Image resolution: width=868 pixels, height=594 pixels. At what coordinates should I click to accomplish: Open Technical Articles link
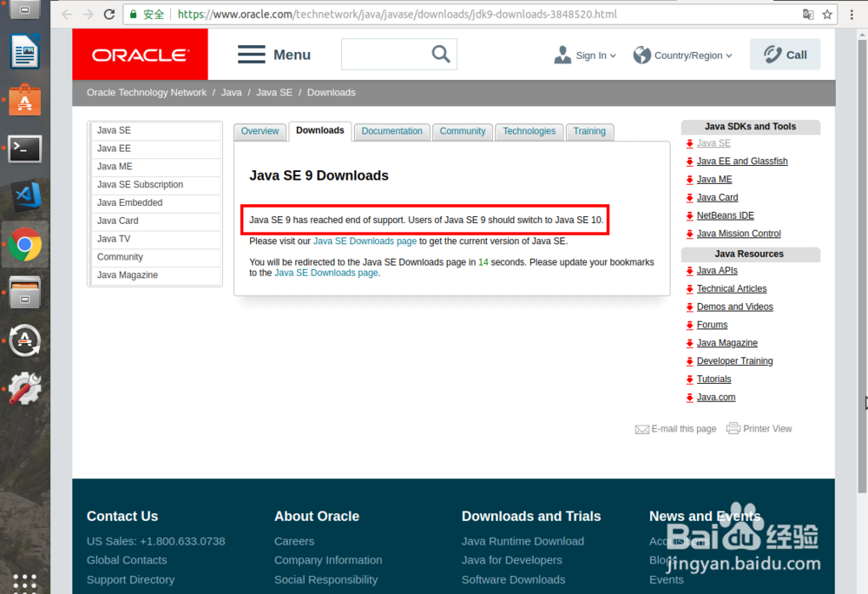click(731, 288)
